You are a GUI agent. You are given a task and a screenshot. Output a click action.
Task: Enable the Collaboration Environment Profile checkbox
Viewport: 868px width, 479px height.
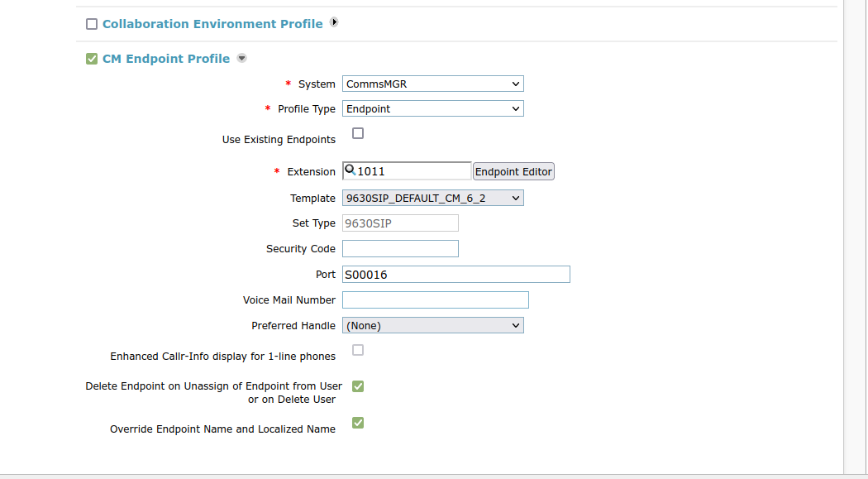(92, 24)
